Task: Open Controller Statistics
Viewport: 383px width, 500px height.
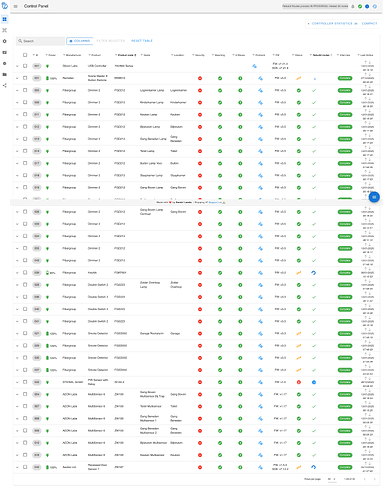Action: [333, 23]
